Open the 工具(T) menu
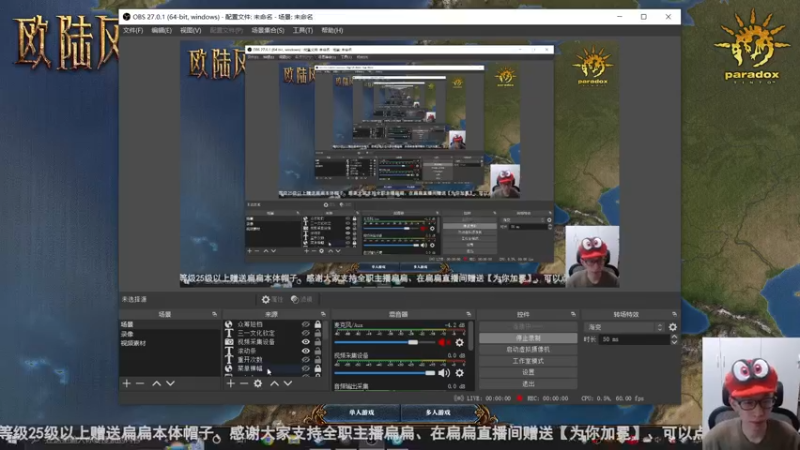The width and height of the screenshot is (800, 450). 303,31
